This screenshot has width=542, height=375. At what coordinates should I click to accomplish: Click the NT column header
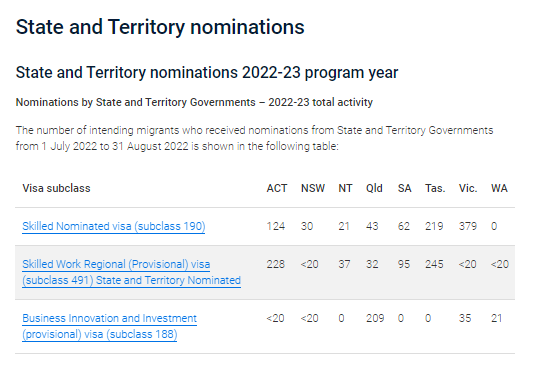pos(345,188)
